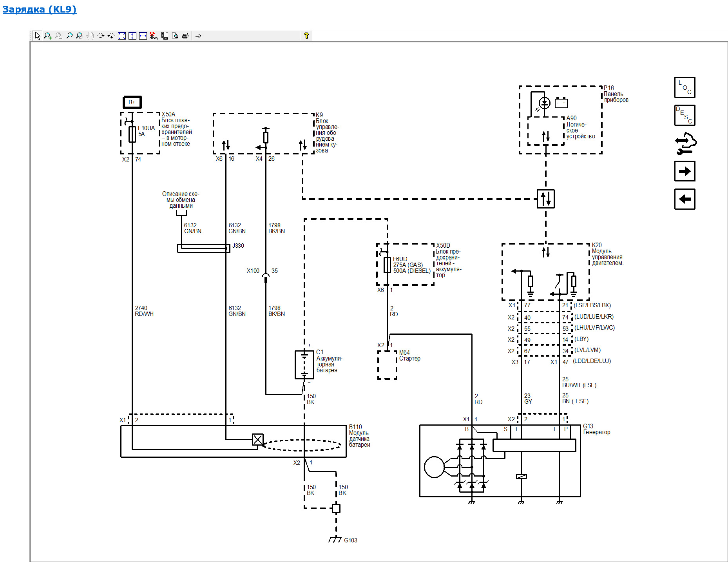Screen dimensions: 728x562
Task: Click the '25 BU/WH (LSF)' wire label
Action: click(x=579, y=382)
